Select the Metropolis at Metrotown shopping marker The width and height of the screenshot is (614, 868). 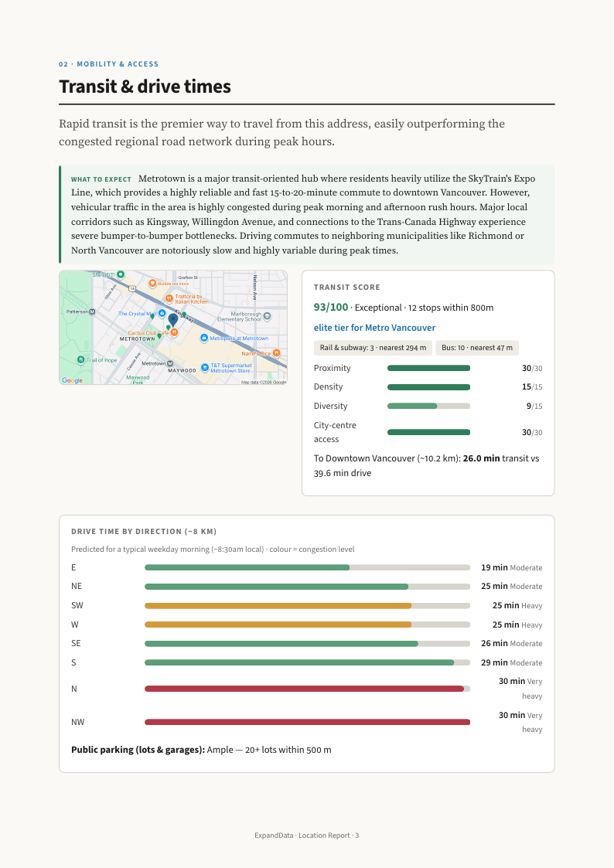coord(203,338)
